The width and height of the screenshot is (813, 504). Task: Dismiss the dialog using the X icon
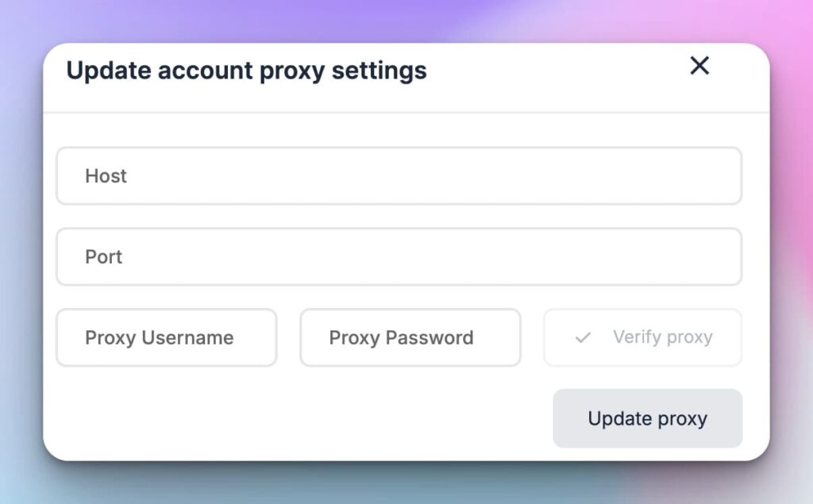click(x=699, y=66)
